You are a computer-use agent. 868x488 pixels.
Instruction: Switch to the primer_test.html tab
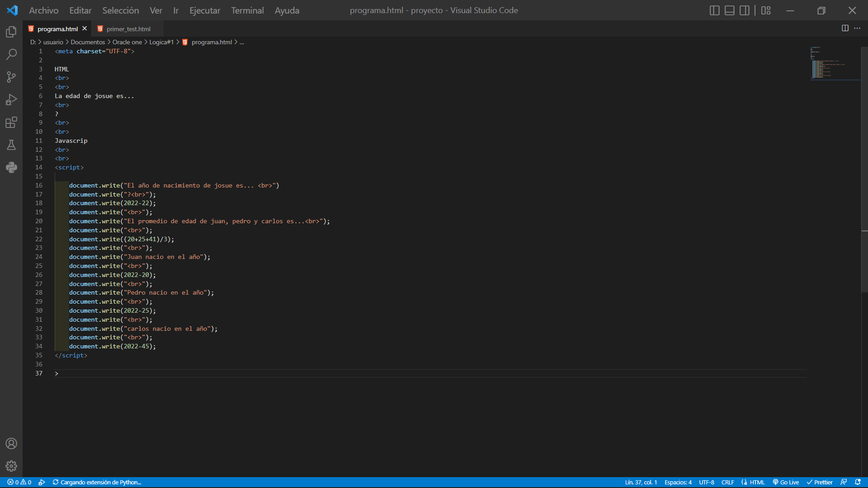(x=127, y=29)
